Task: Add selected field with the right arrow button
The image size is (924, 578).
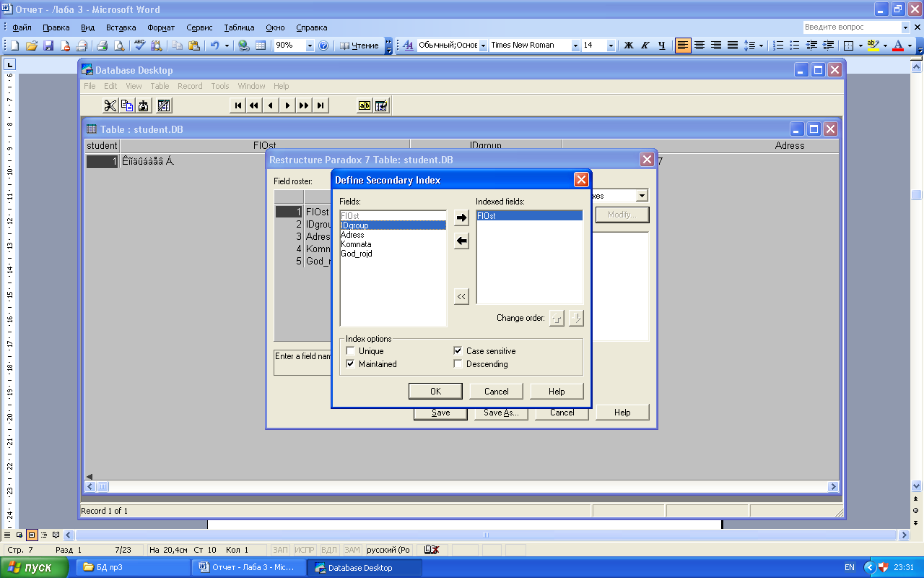Action: coord(462,217)
